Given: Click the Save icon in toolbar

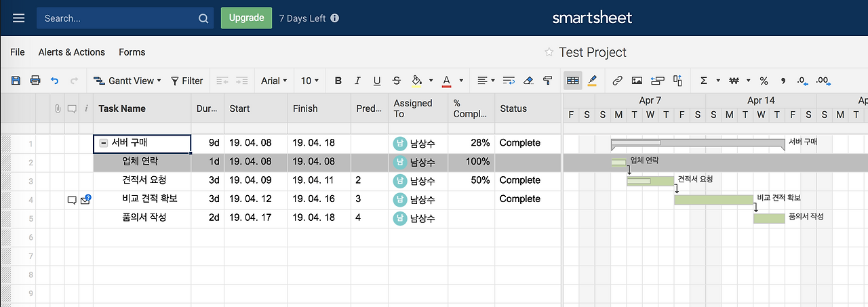Looking at the screenshot, I should coord(16,81).
